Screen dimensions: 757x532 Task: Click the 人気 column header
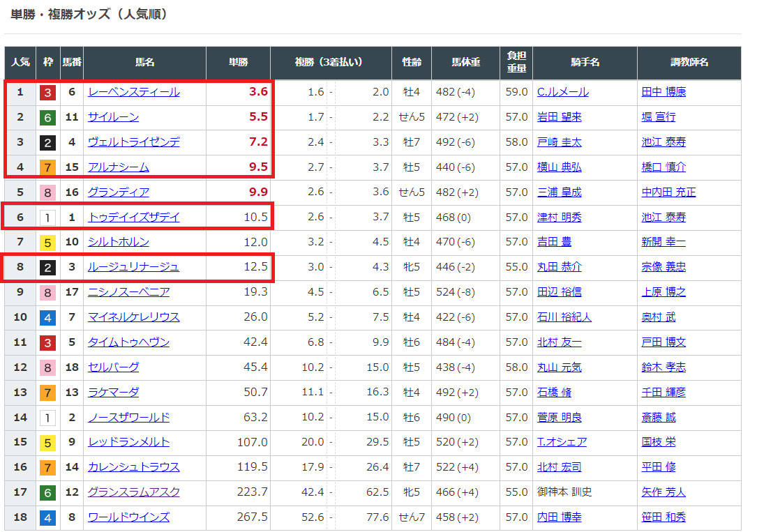point(20,63)
